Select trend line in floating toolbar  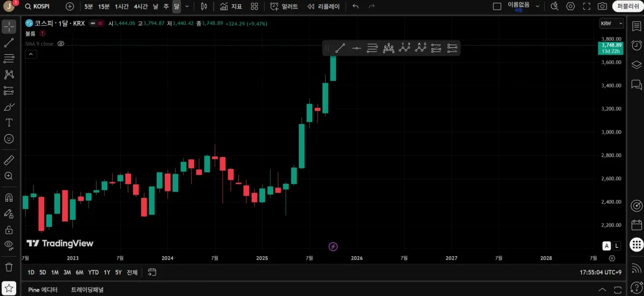click(x=340, y=48)
